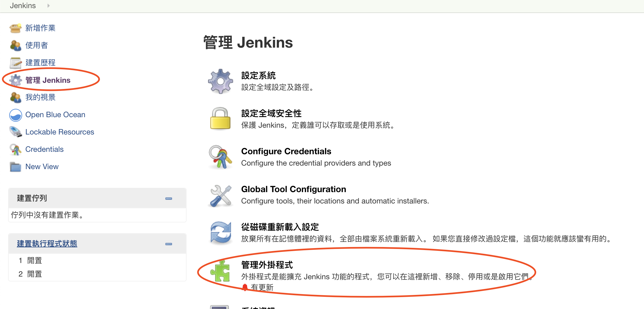Collapse the 建置執行程式狀態 panel

click(169, 244)
